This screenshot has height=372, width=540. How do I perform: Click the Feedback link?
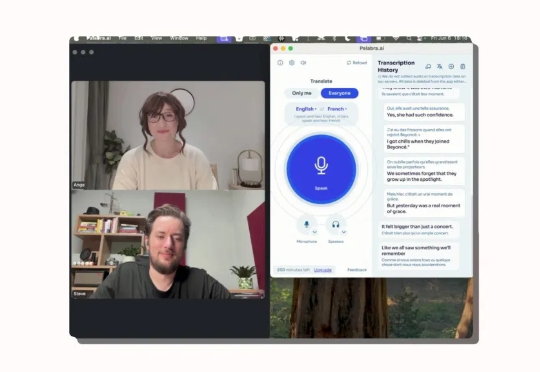pos(357,270)
